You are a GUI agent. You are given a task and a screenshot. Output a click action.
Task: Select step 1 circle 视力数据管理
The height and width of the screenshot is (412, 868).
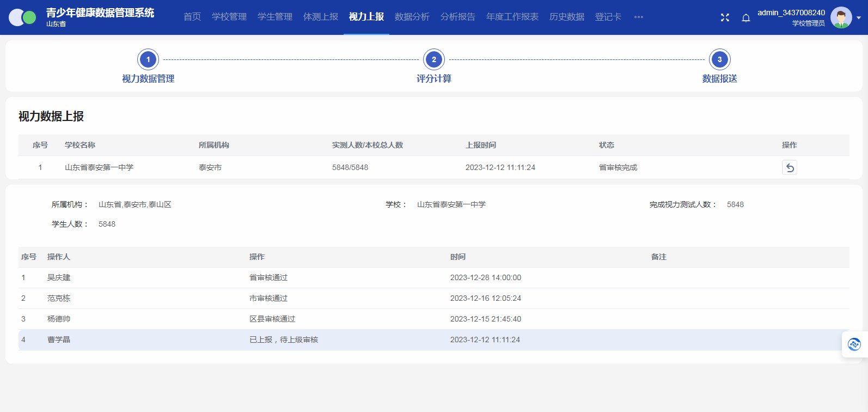coord(148,59)
